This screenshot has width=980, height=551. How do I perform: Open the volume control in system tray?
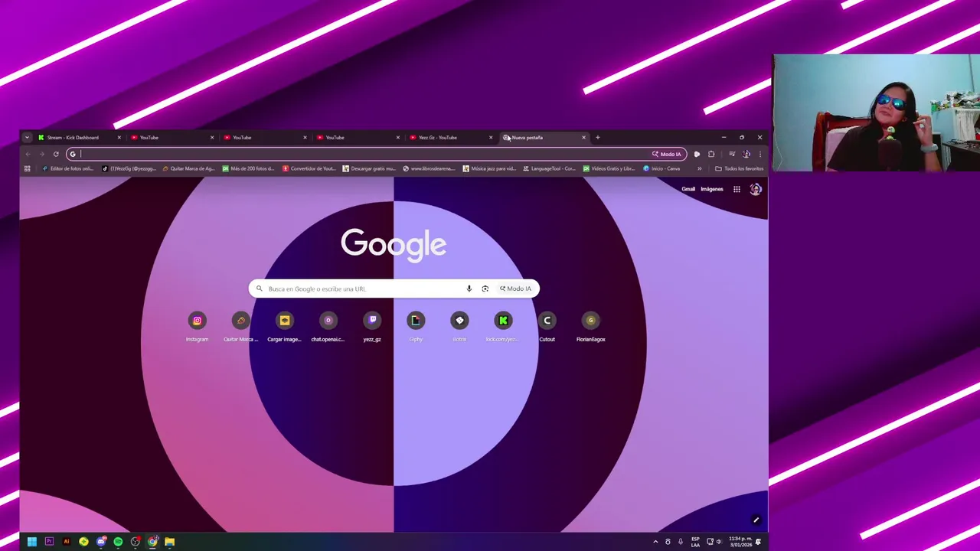(x=718, y=542)
